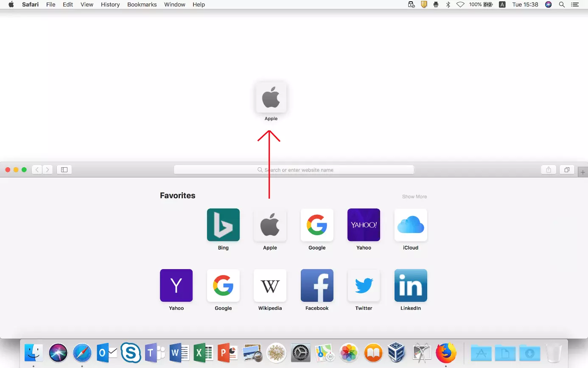Click the Bluetooth status icon
Viewport: 588px width, 368px height.
[448, 5]
